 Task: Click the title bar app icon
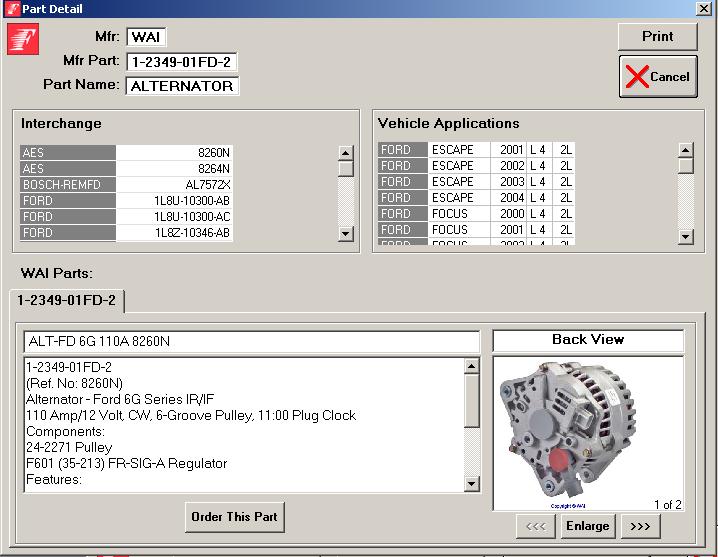coord(13,9)
